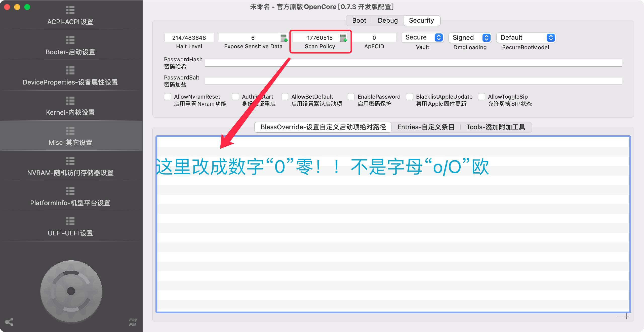Click the plus button to add row
Viewport: 644px width, 332px height.
(627, 316)
